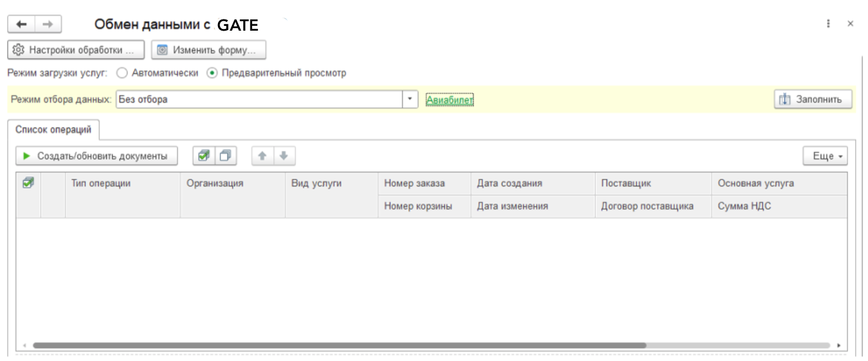This screenshot has width=868, height=361.
Task: Select the Автоматически radio option
Action: (x=122, y=73)
